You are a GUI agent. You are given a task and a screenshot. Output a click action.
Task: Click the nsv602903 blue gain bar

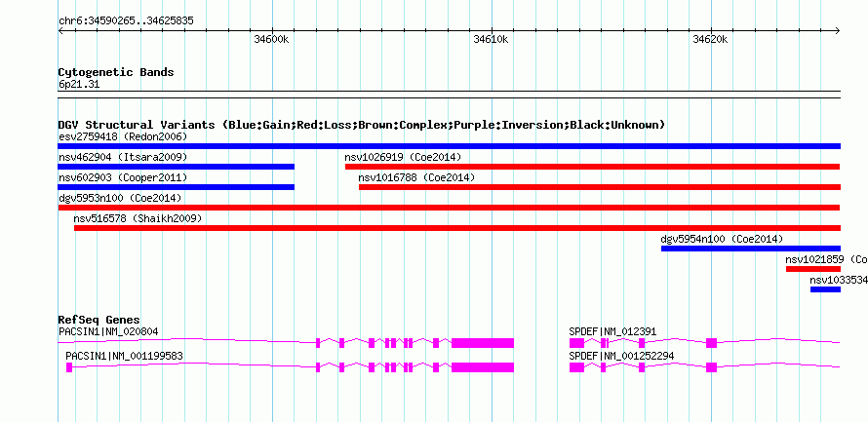tap(176, 187)
